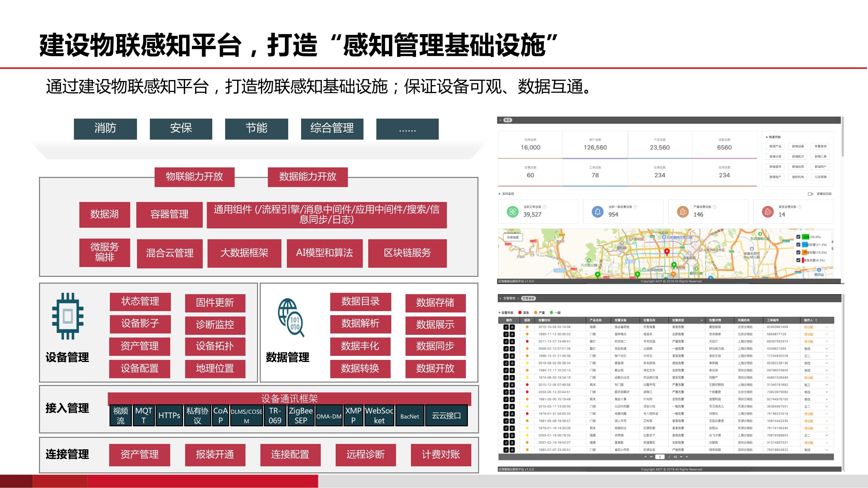Click the 新增产品 quick start button

775,146
